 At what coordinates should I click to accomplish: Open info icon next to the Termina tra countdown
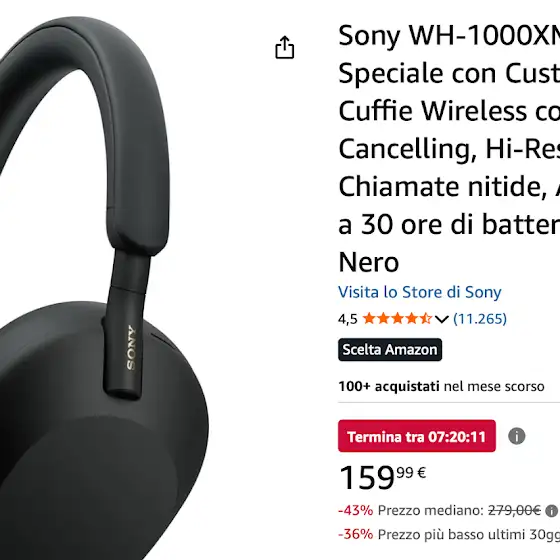tap(516, 436)
